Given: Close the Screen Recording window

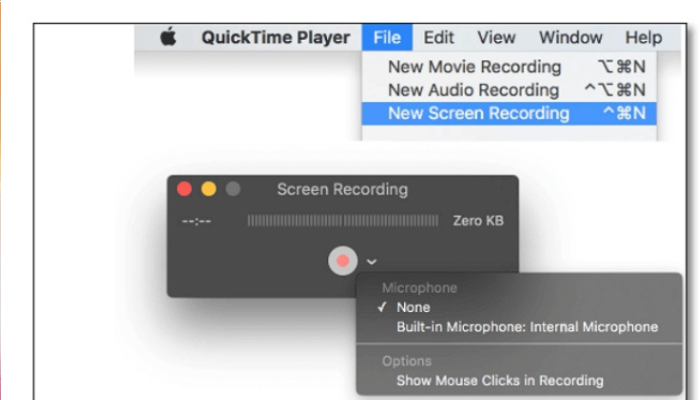Looking at the screenshot, I should (x=184, y=189).
